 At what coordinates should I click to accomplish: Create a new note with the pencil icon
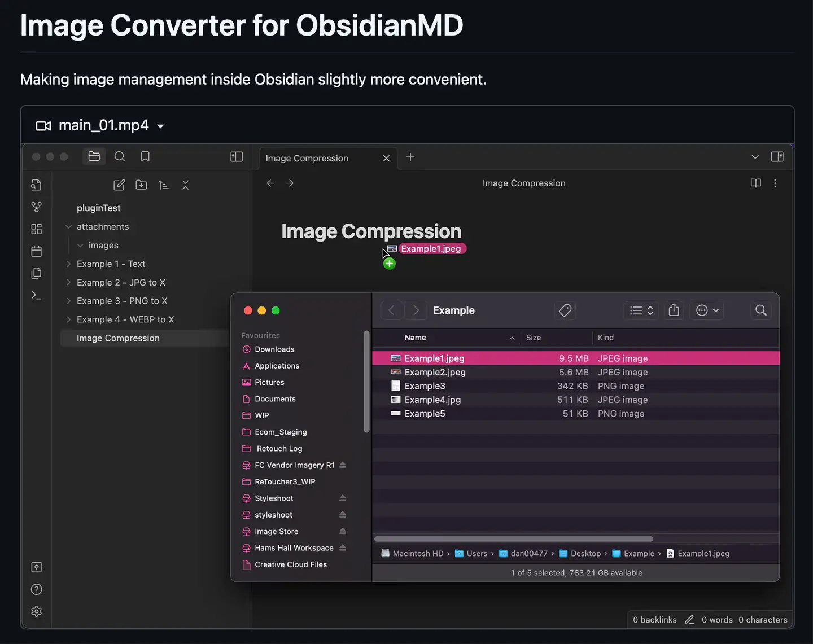(119, 185)
